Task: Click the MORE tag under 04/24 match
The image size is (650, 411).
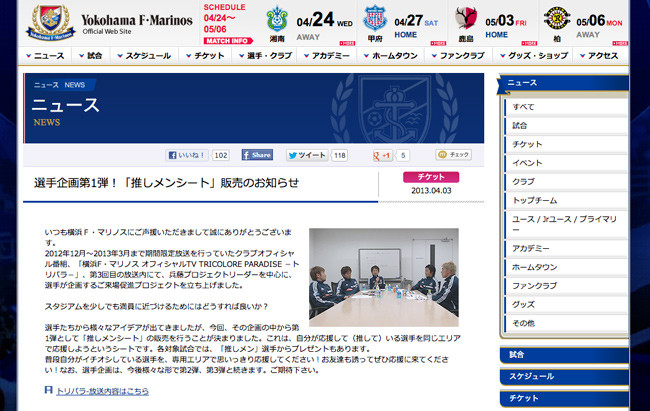Action: pyautogui.click(x=347, y=43)
